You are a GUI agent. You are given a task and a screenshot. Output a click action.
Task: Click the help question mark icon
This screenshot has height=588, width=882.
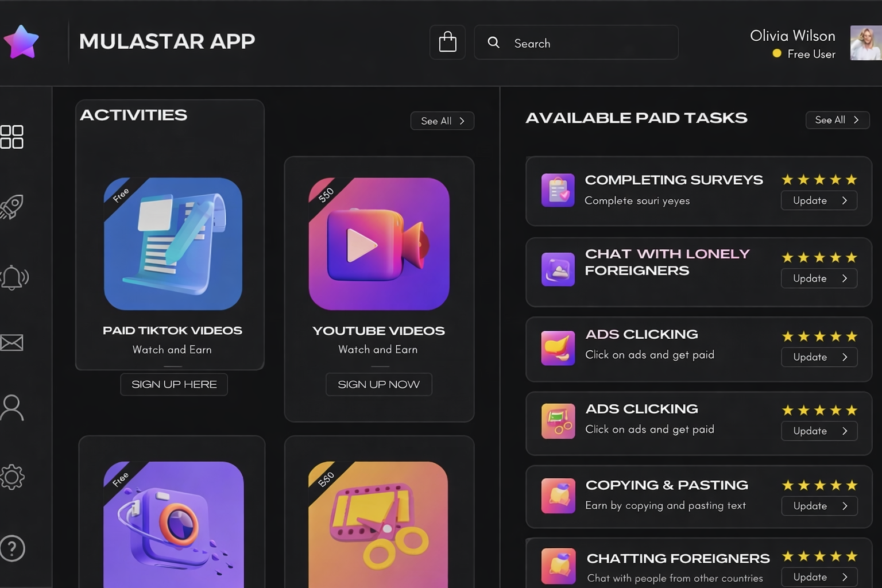coord(12,548)
